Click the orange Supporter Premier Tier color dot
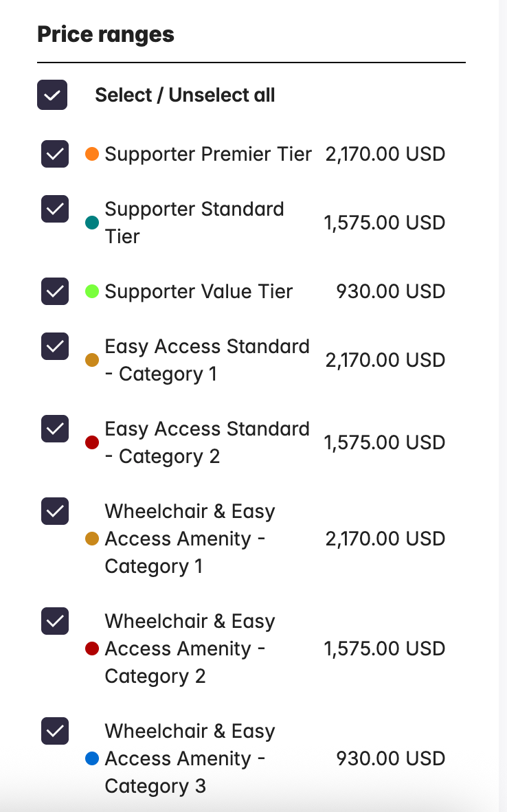Viewport: 507px width, 812px height. point(92,154)
